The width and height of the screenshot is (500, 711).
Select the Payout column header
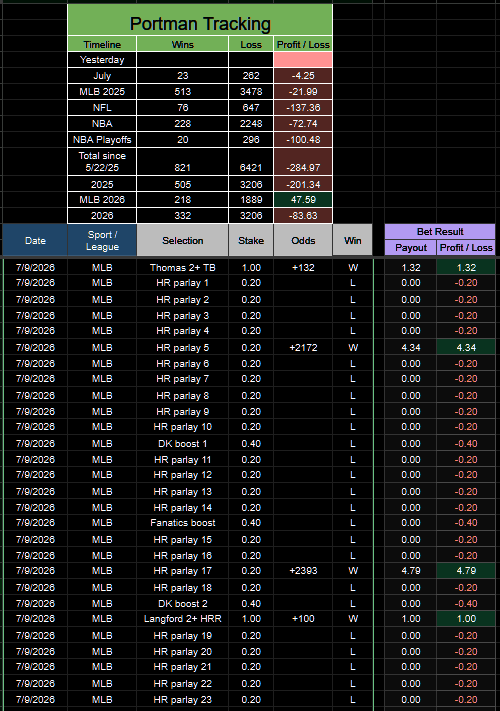click(x=411, y=248)
